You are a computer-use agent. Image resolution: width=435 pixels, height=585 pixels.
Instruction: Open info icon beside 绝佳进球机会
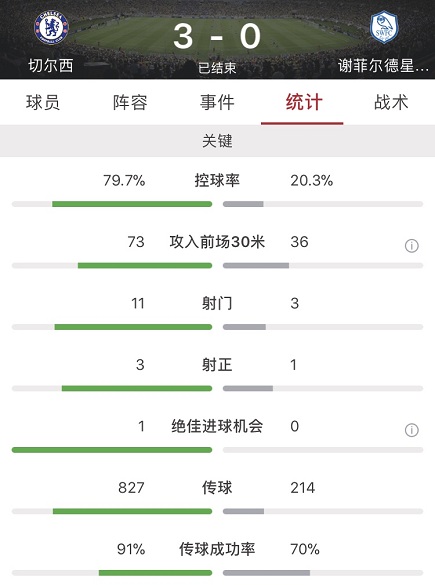tap(411, 430)
